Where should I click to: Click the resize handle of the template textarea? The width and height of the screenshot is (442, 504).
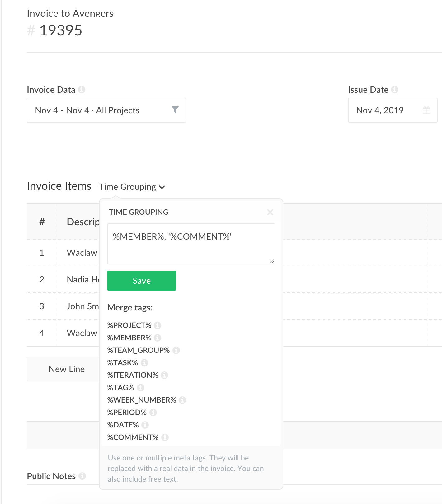point(272,261)
